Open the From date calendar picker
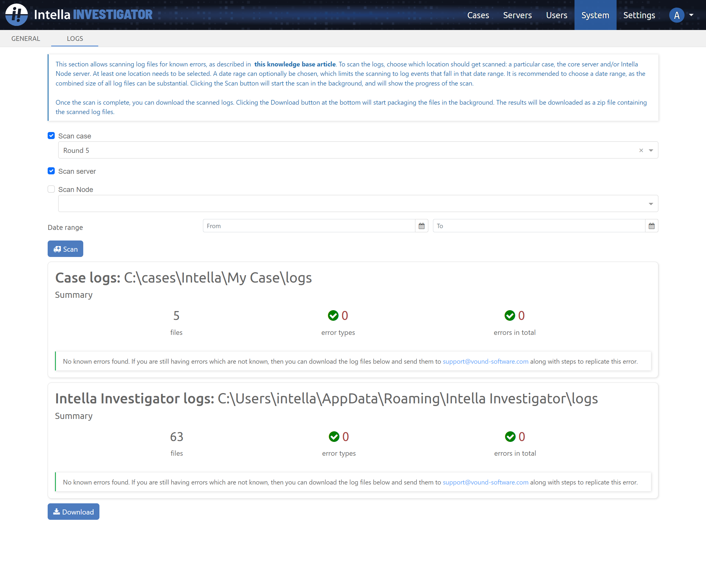The image size is (706, 588). pos(422,226)
